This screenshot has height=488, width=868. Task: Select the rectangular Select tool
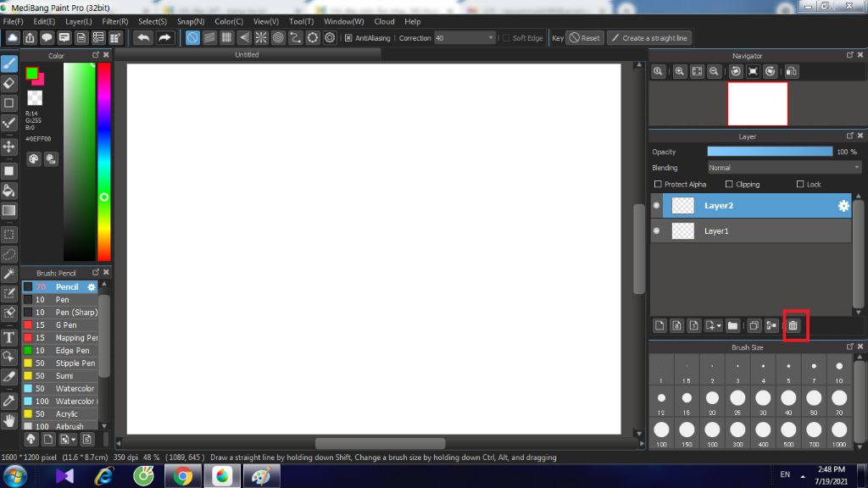tap(8, 235)
